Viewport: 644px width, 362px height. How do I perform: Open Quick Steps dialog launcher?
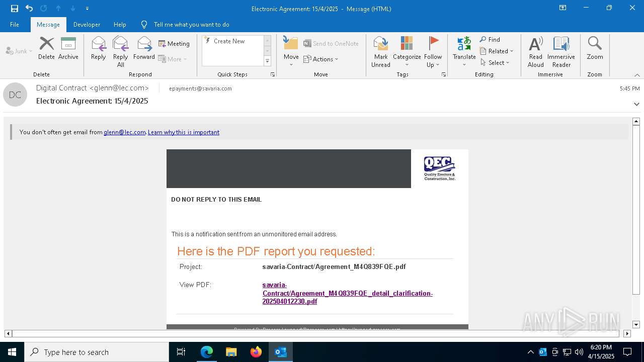[x=273, y=74]
